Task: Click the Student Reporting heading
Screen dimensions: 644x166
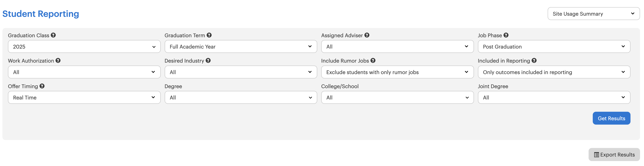Action: (x=41, y=14)
